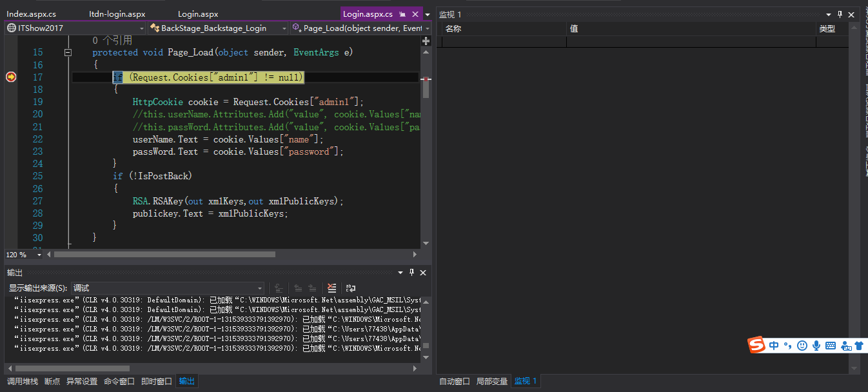Click the 类型 column header in Watch

pyautogui.click(x=832, y=28)
